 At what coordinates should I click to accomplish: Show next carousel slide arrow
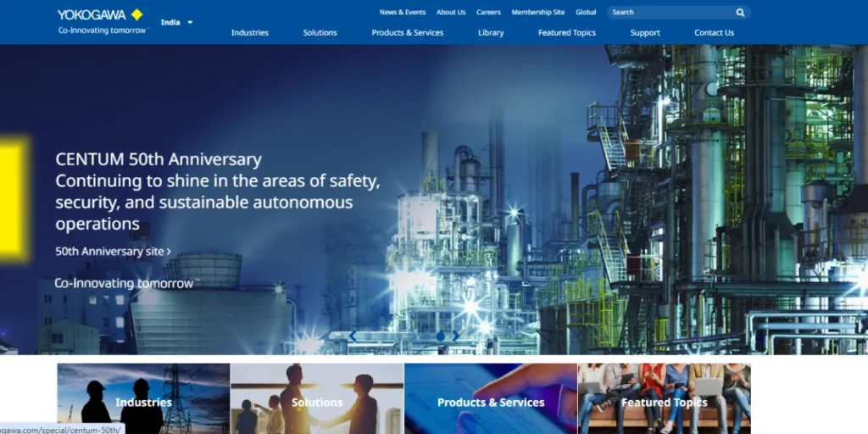point(455,336)
